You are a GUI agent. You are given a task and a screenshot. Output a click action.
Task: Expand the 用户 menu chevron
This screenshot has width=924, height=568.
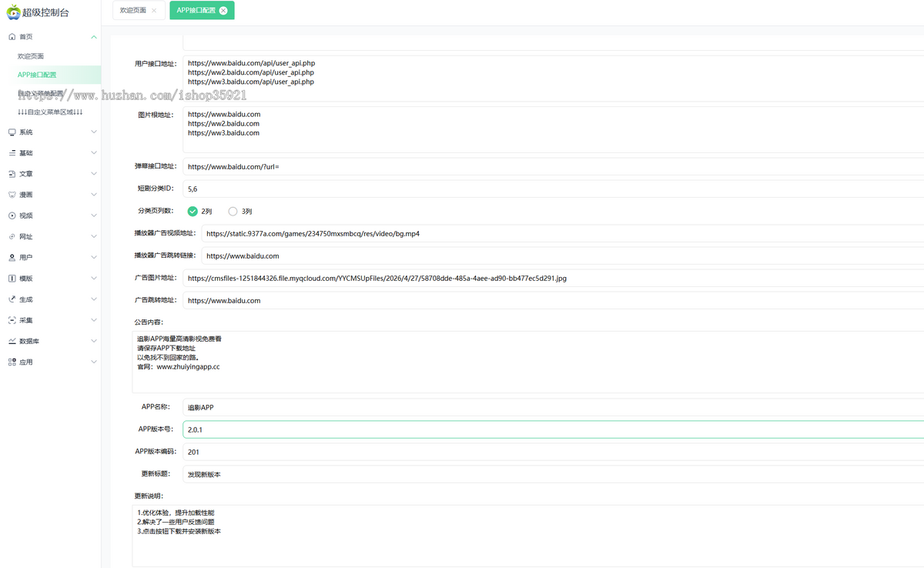(x=94, y=257)
